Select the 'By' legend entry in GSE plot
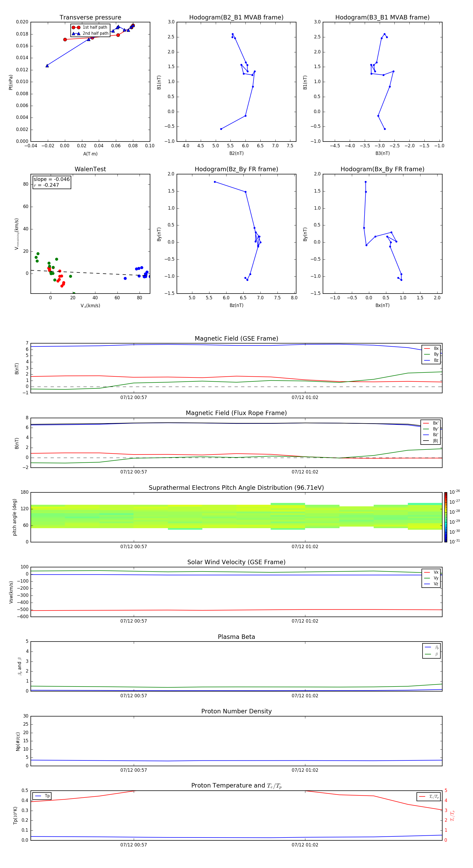 (431, 354)
